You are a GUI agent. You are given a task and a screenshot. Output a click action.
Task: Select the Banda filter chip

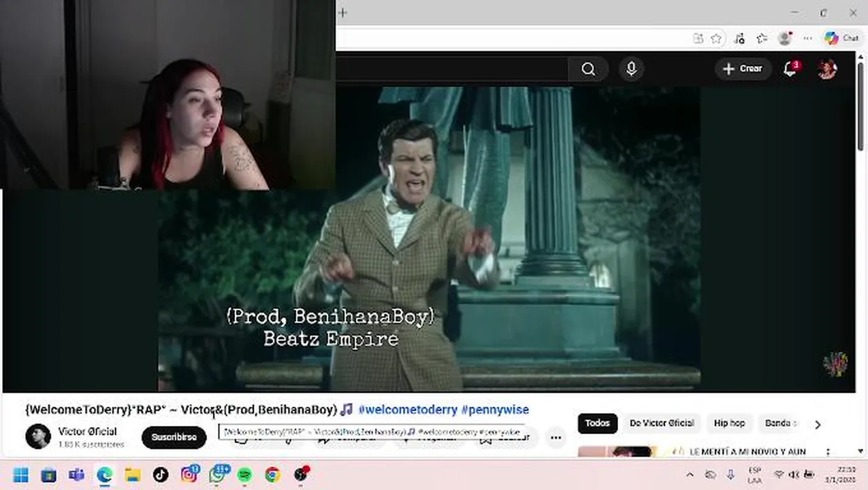(x=779, y=423)
